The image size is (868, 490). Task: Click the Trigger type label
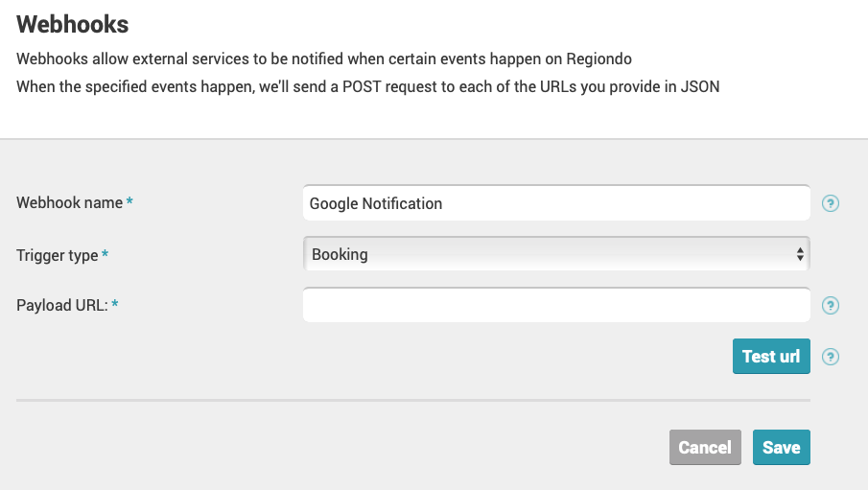coord(57,255)
